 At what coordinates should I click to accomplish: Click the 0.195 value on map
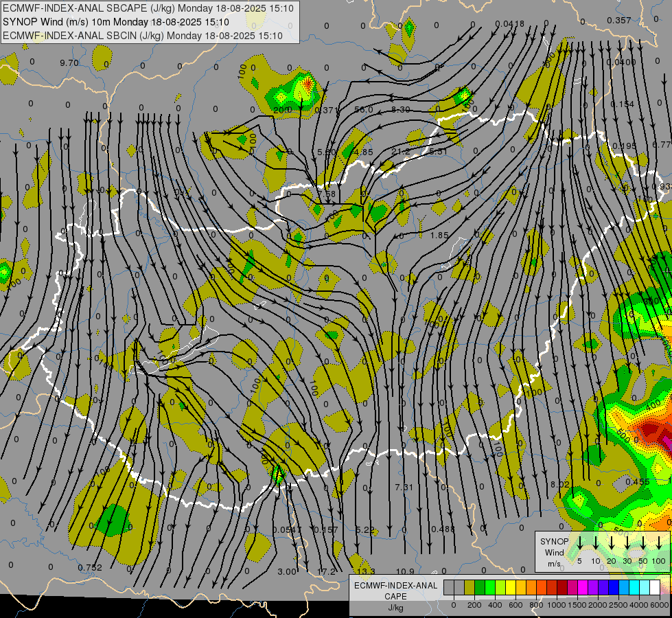coord(625,146)
